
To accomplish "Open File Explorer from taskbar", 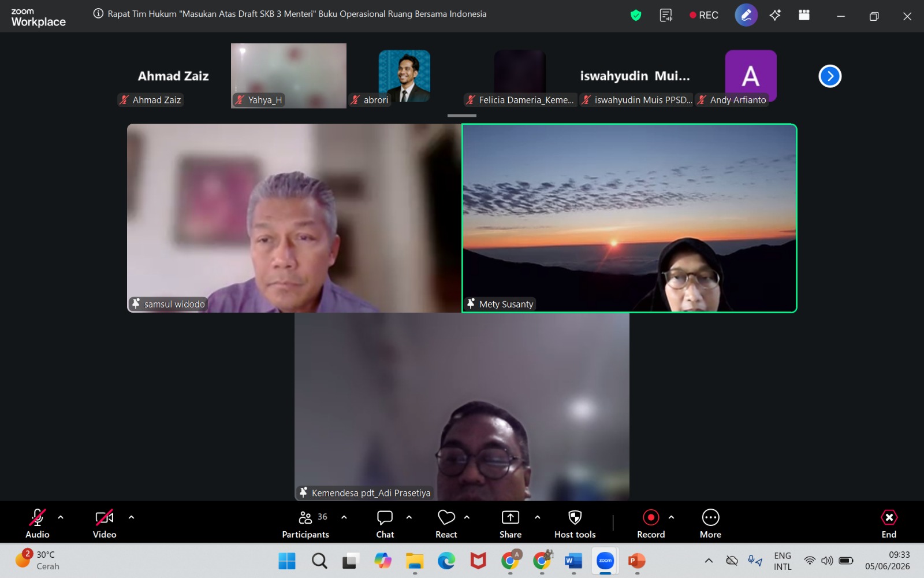I will (x=414, y=561).
